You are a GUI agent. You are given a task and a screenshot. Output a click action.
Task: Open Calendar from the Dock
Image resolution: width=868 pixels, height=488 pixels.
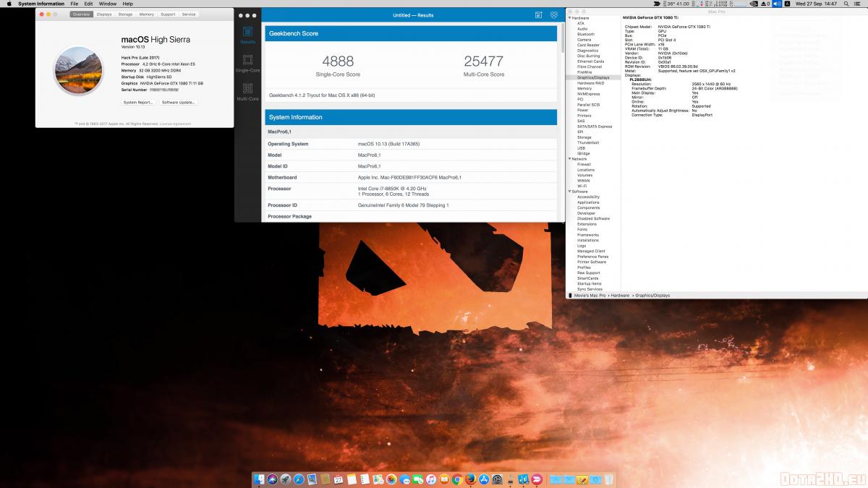click(338, 479)
